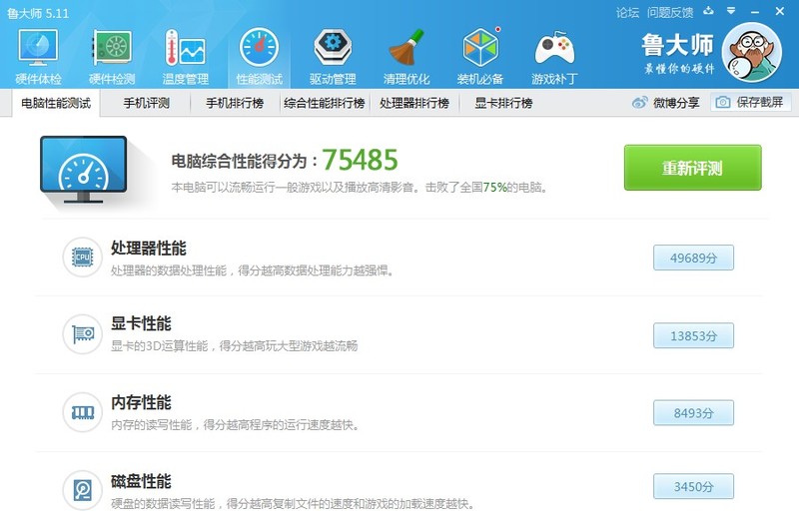
Task: Click the 13853分 graphics score button
Action: coord(693,335)
